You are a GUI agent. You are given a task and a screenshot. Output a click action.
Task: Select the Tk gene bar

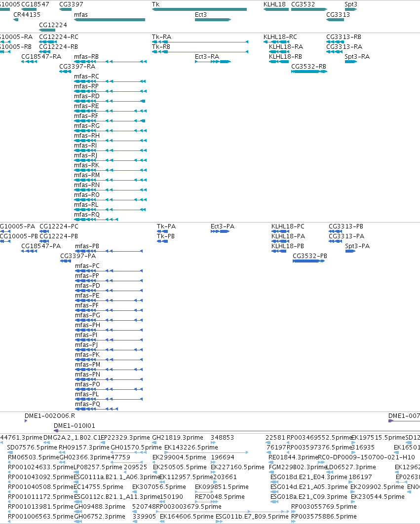199,9
